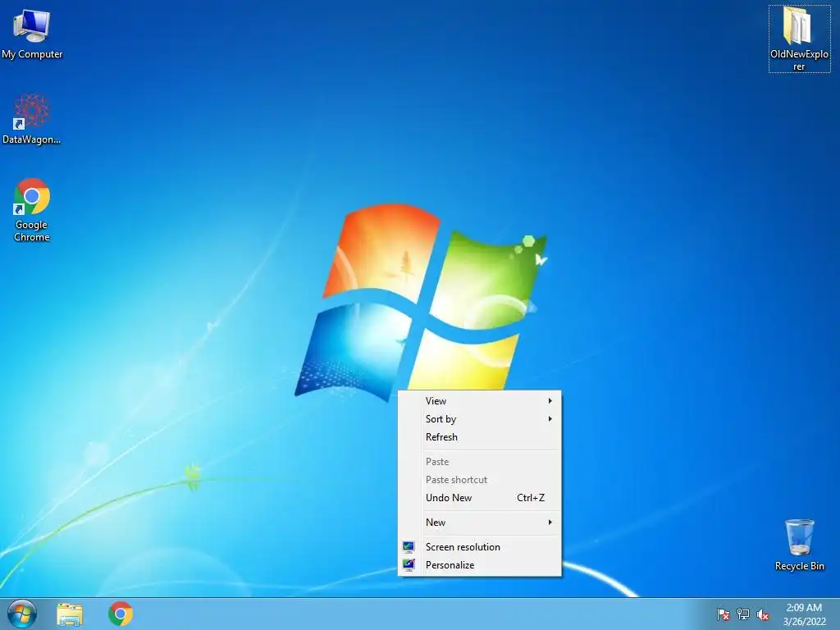Click the arrow next to Sort by
The image size is (840, 630).
click(550, 419)
